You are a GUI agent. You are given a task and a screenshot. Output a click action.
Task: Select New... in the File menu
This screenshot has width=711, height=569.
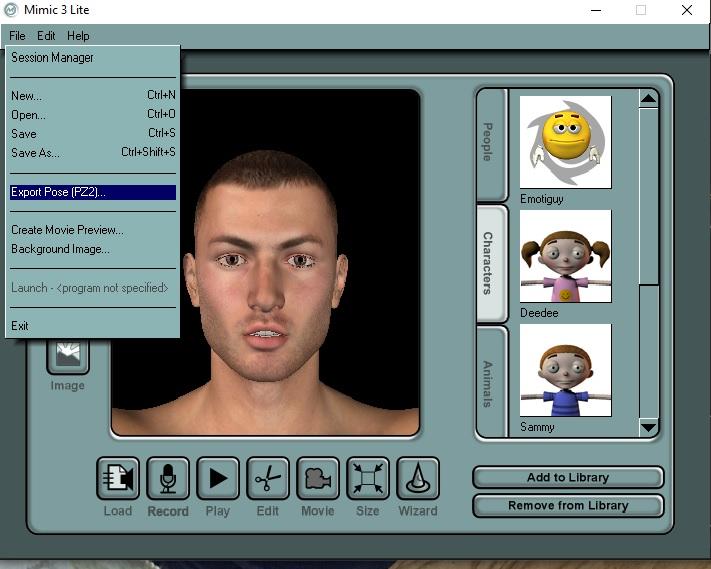point(93,96)
